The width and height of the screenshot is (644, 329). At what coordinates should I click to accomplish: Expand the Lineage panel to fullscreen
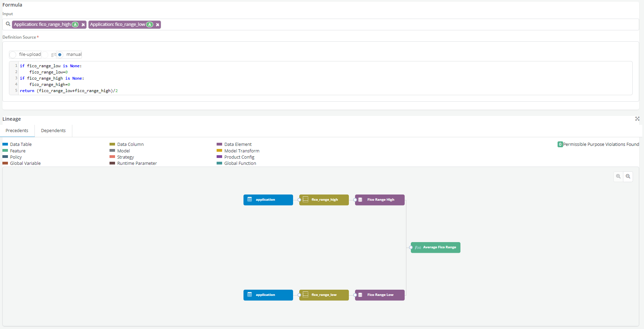[x=637, y=119]
